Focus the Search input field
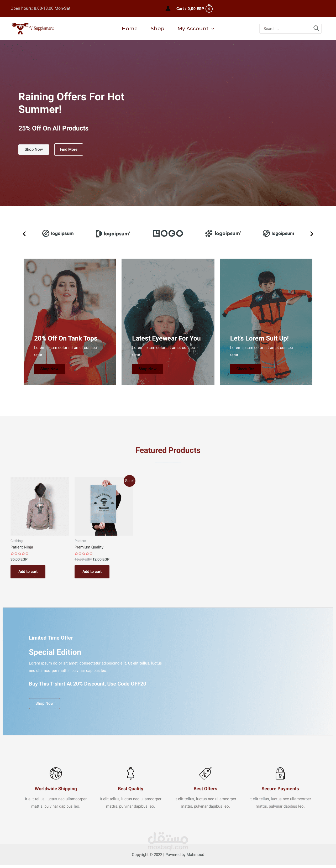The width and height of the screenshot is (336, 868). [x=286, y=29]
